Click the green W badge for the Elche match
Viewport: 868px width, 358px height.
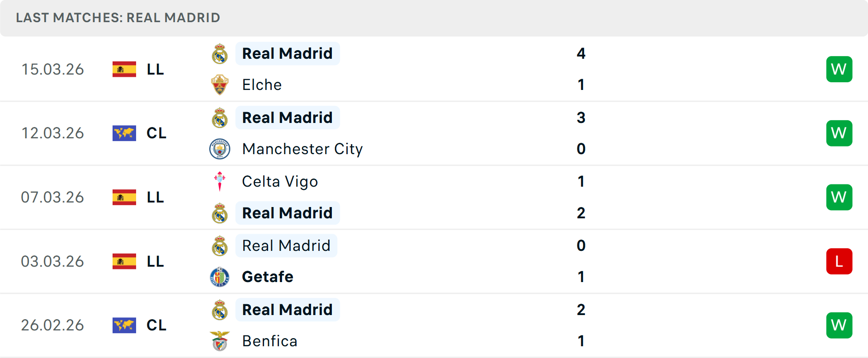pos(839,69)
